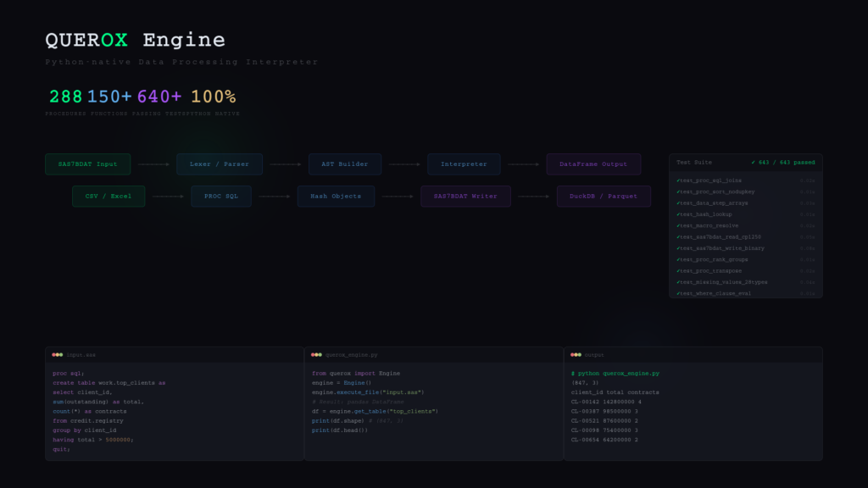
Task: Select the test_proc_rank_groups row name
Action: [714, 259]
